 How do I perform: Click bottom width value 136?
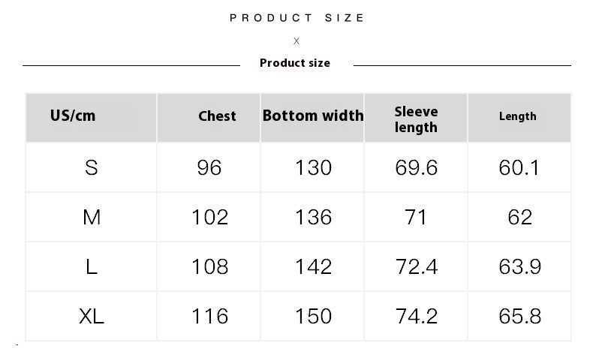(x=313, y=218)
